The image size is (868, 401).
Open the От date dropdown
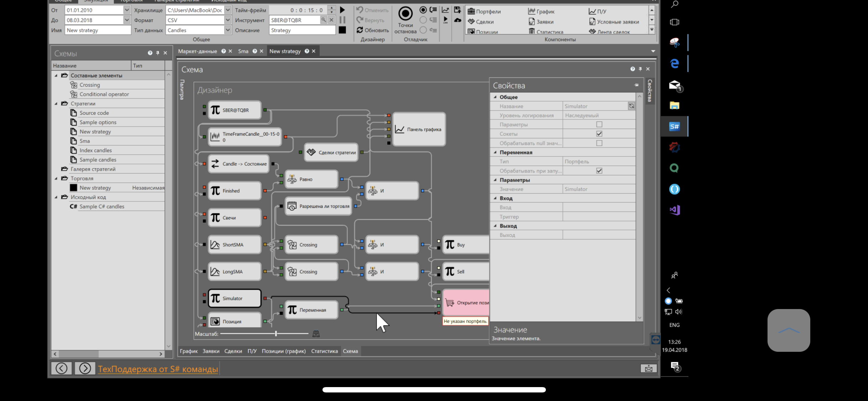click(127, 10)
